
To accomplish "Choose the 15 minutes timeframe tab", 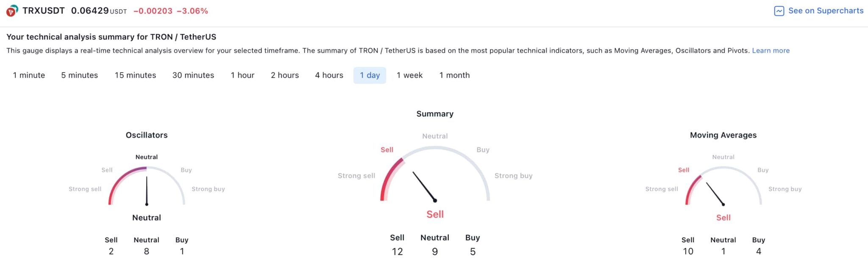I will pyautogui.click(x=135, y=75).
